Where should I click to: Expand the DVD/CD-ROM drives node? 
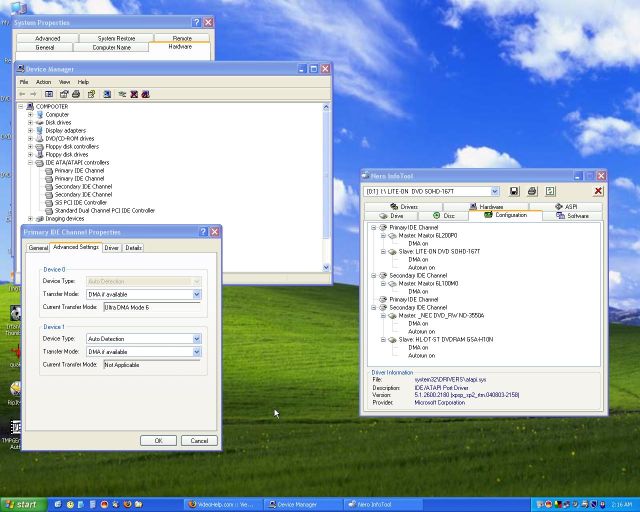[30, 138]
